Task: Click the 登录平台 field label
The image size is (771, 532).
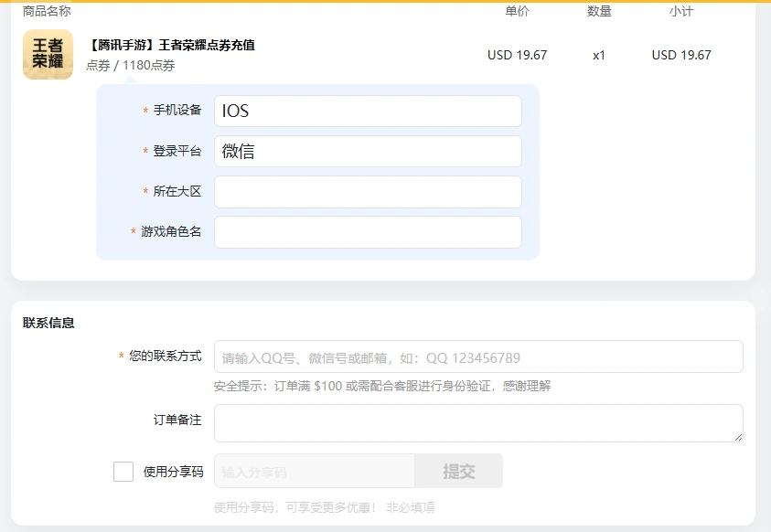Action: 177,151
